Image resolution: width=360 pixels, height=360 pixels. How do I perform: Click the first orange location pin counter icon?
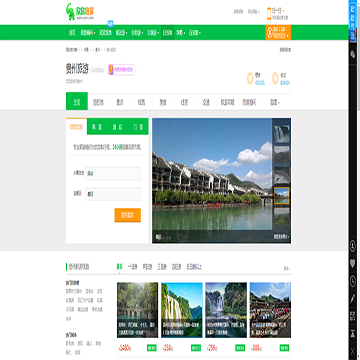(x=250, y=78)
